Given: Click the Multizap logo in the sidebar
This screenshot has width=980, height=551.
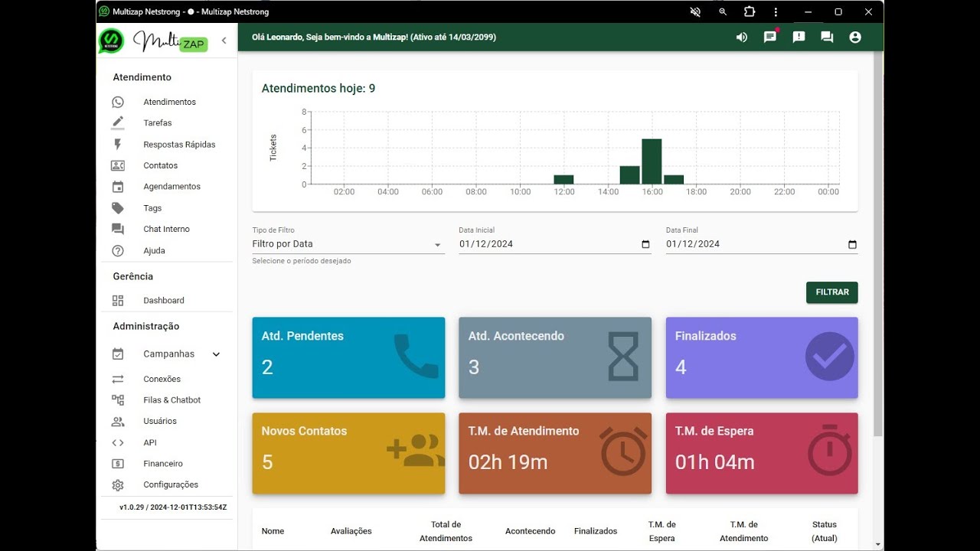Looking at the screenshot, I should (153, 41).
